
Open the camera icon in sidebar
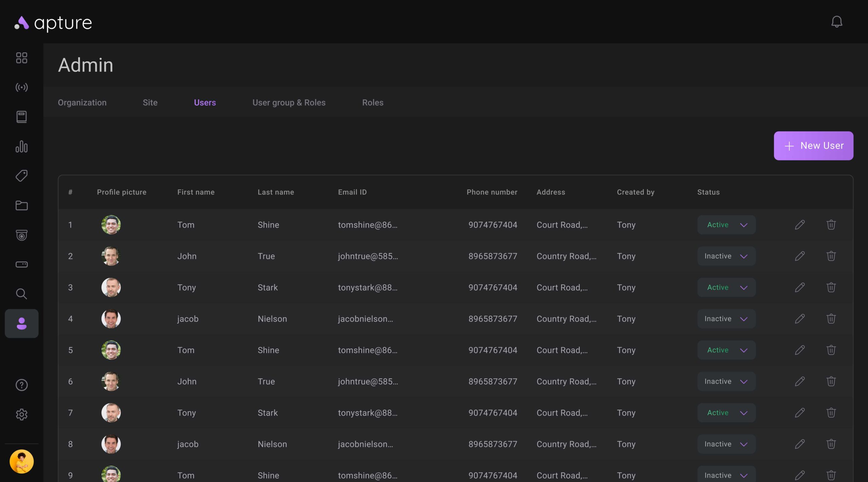point(21,235)
